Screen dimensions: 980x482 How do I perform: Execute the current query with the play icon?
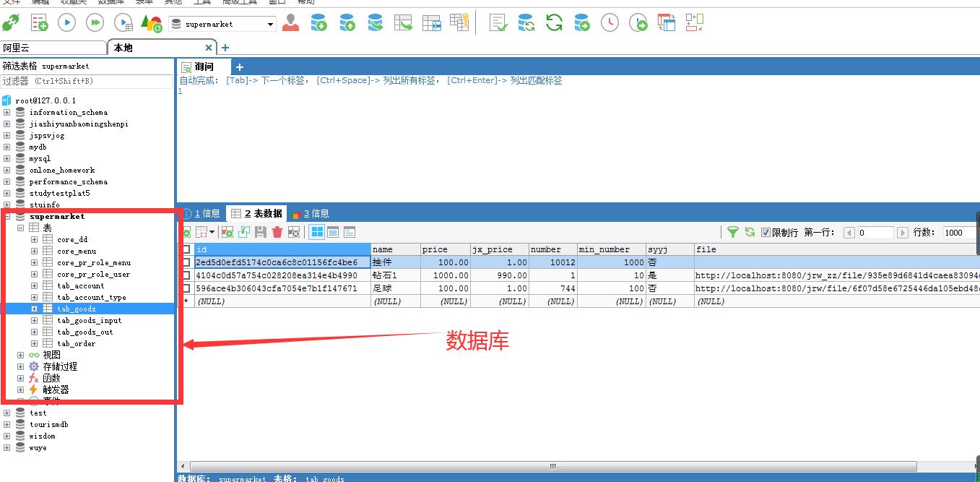click(66, 23)
